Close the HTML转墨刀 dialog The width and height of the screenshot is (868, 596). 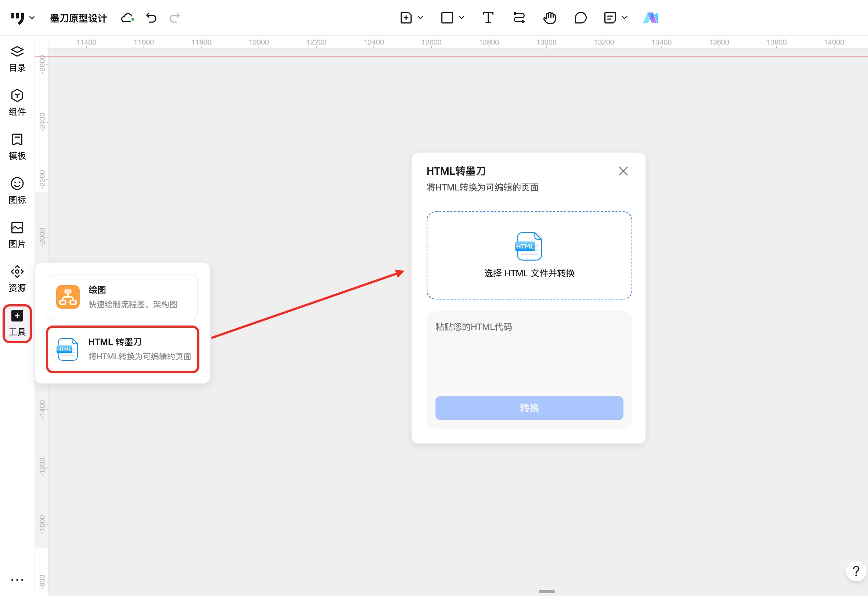(623, 171)
